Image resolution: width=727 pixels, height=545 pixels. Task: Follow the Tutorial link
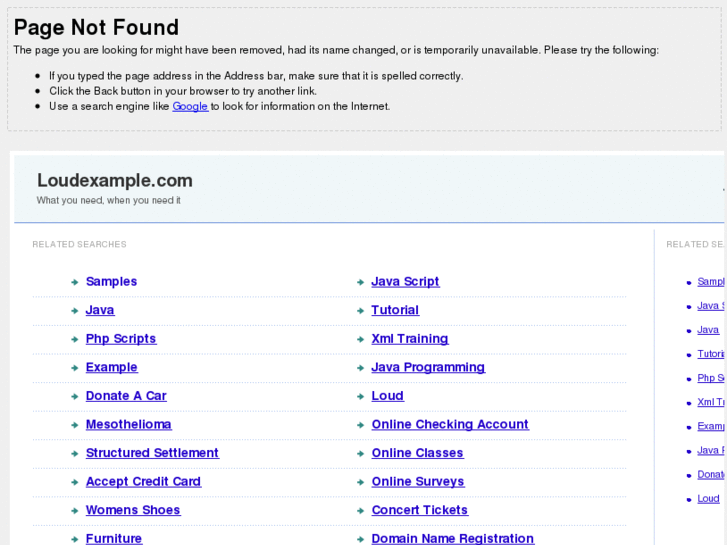point(395,310)
